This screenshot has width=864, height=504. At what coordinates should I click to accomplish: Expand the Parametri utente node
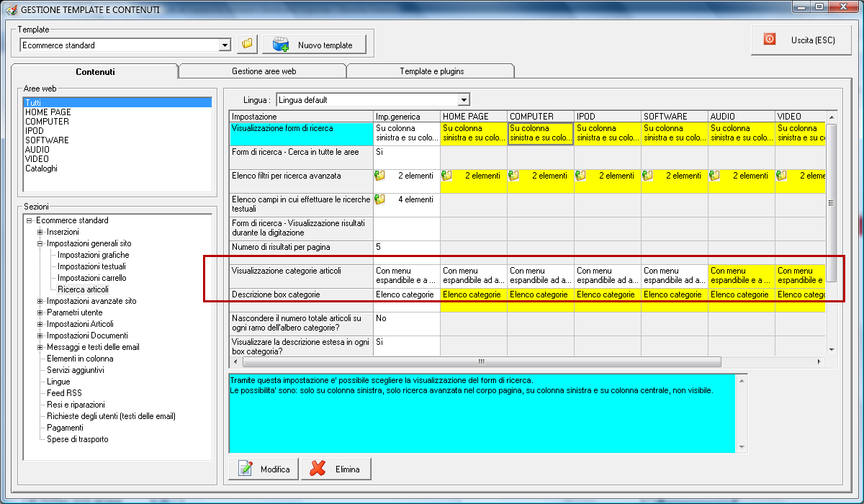pos(40,312)
